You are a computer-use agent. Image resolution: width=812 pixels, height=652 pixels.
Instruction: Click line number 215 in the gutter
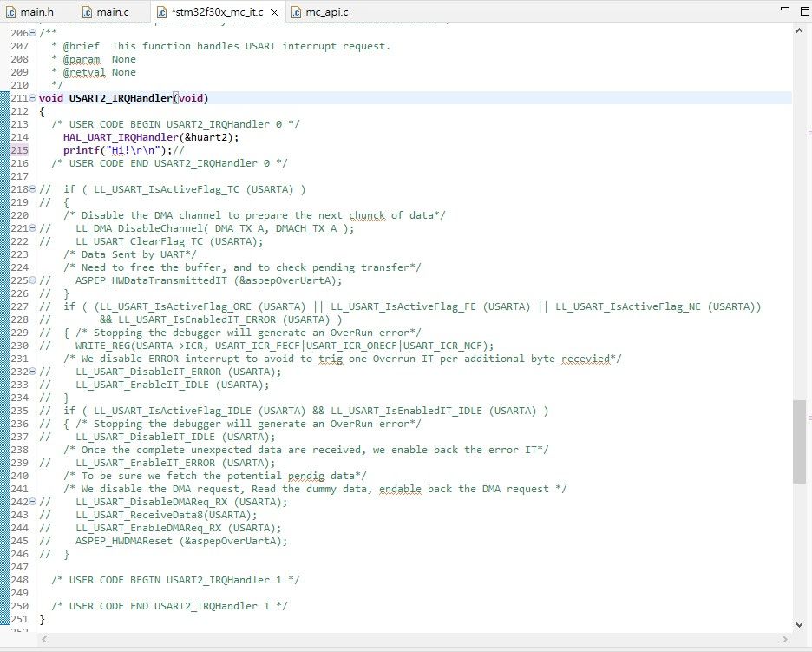20,150
